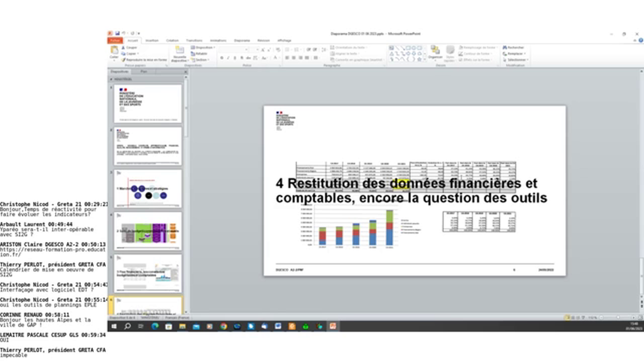Click Reproduire la mise en forme
This screenshot has width=644, height=362.
(x=146, y=59)
